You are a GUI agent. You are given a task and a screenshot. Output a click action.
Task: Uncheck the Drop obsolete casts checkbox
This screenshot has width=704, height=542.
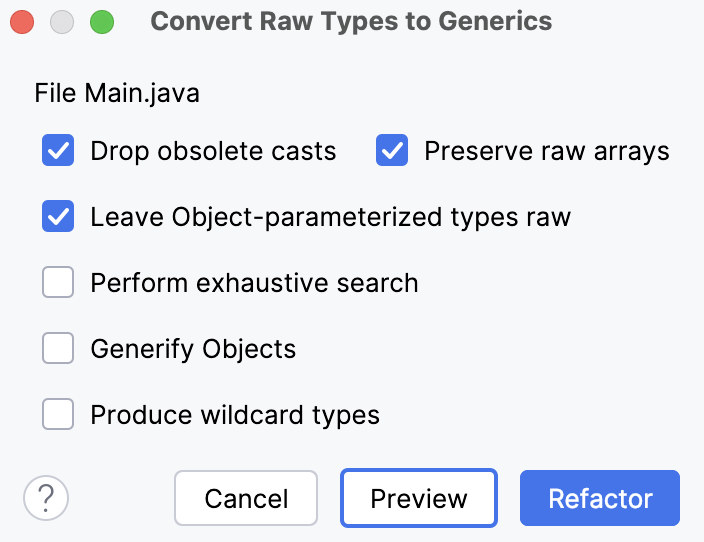(58, 152)
